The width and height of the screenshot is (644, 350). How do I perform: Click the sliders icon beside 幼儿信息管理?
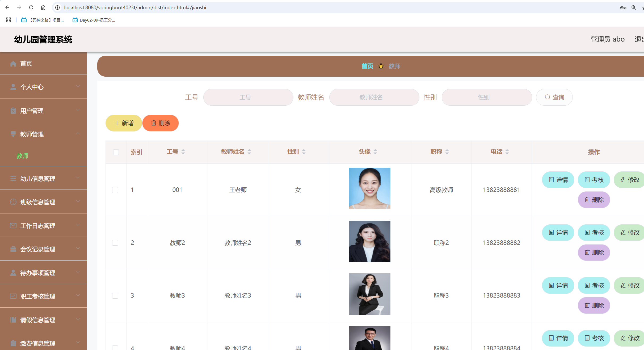(x=13, y=179)
